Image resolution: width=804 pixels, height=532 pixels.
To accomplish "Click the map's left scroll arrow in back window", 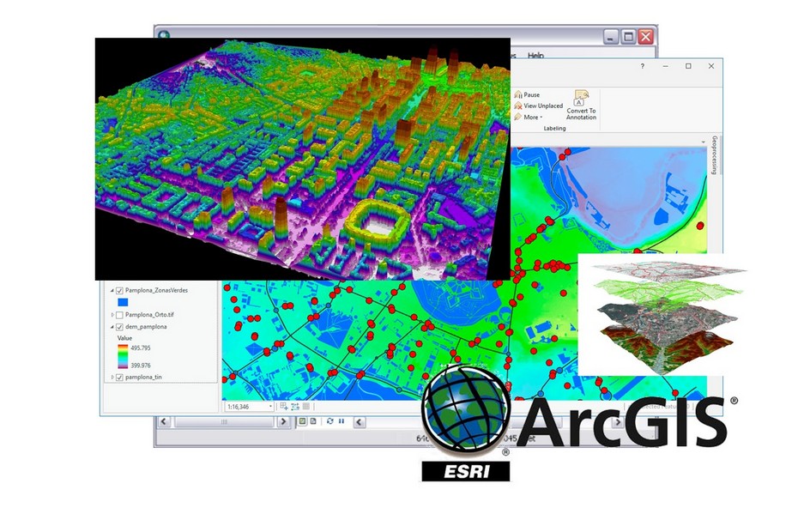I will [x=360, y=422].
